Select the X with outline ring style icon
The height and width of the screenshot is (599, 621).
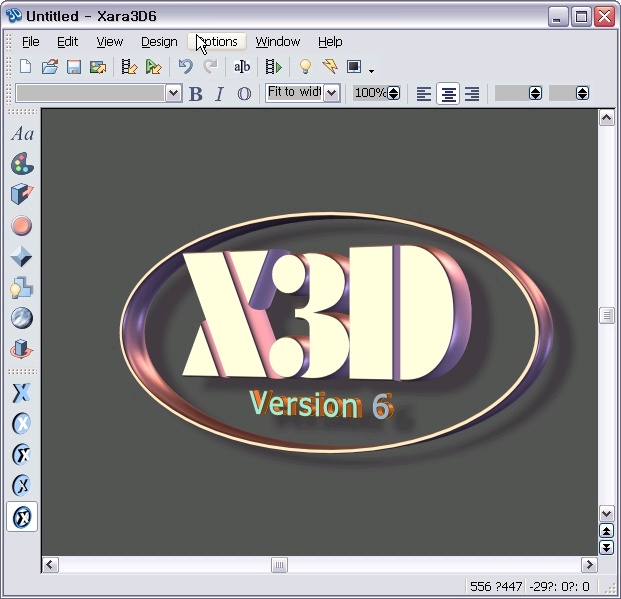pos(22,454)
